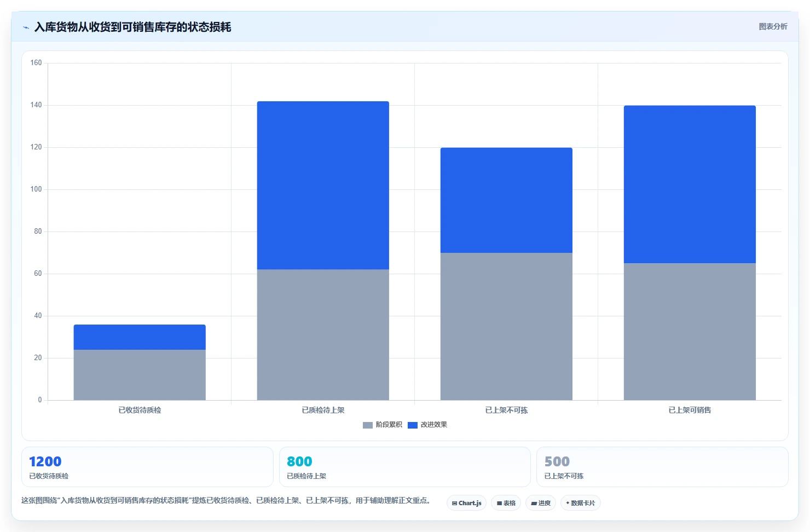Click the Chart.js tag chip
810x532 pixels.
tap(466, 503)
